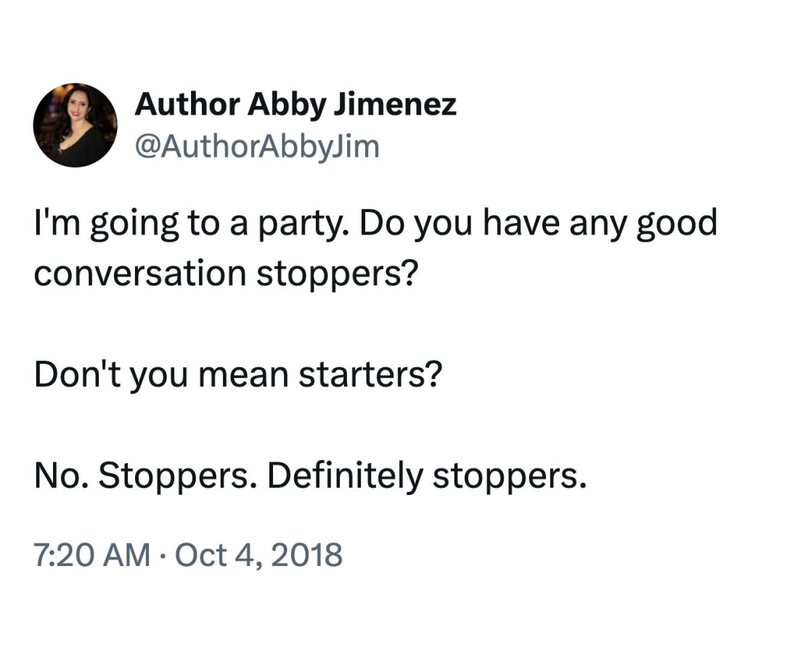787x672 pixels.
Task: Click the word "conversation" in the tweet
Action: [x=140, y=274]
